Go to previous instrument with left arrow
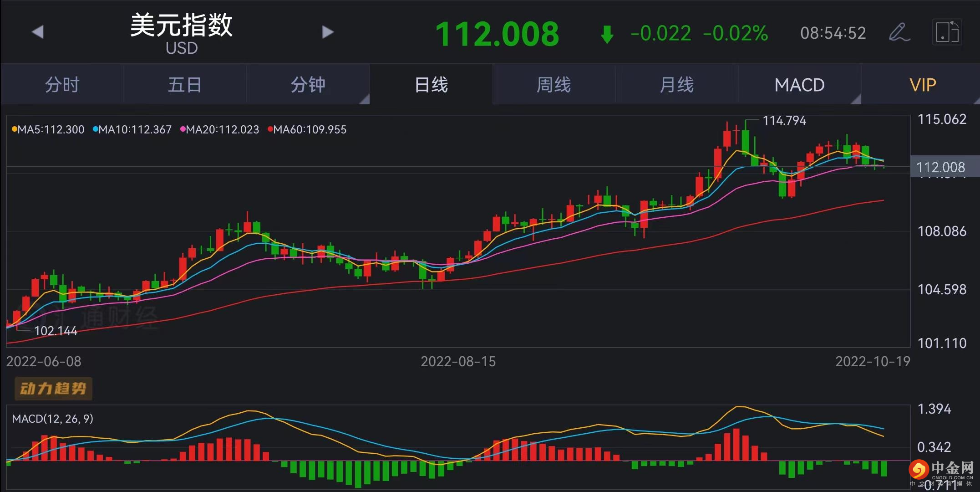Viewport: 980px width, 492px height. coord(37,32)
